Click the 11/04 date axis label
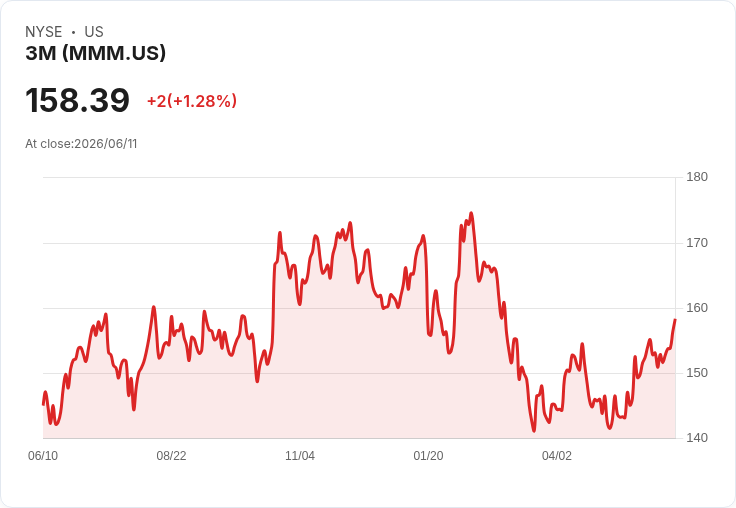The height and width of the screenshot is (508, 736). 300,456
